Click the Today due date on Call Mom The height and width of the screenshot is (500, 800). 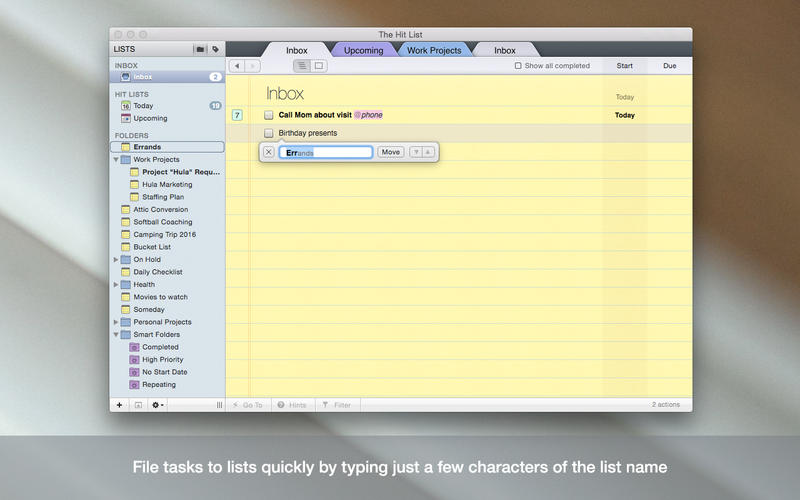click(x=624, y=115)
